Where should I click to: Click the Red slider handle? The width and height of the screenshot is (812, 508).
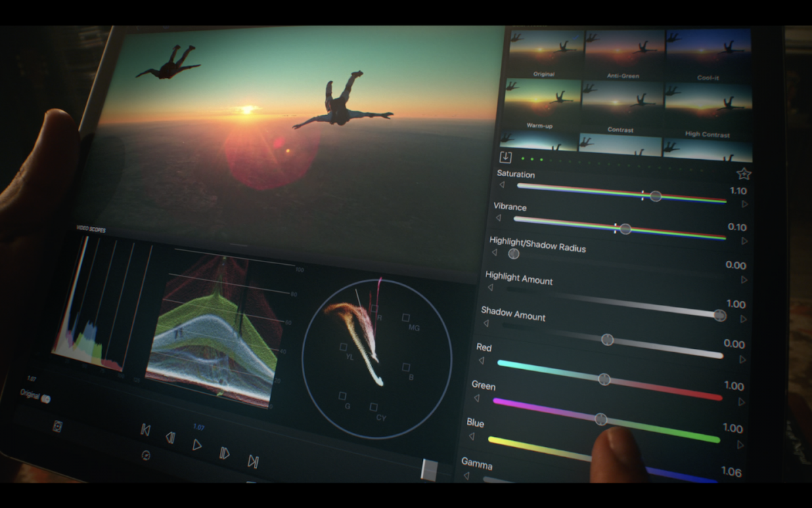[604, 379]
